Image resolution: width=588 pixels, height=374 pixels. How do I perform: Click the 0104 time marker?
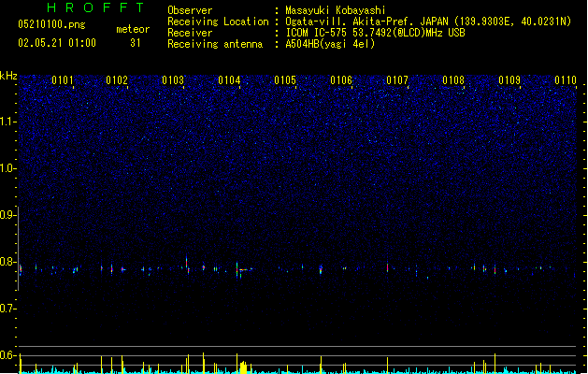pyautogui.click(x=229, y=80)
